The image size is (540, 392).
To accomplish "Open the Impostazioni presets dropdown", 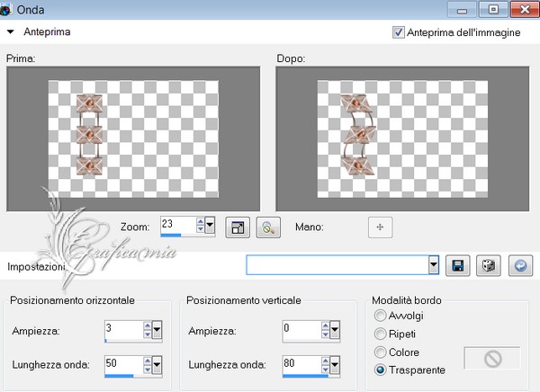I will tap(434, 264).
